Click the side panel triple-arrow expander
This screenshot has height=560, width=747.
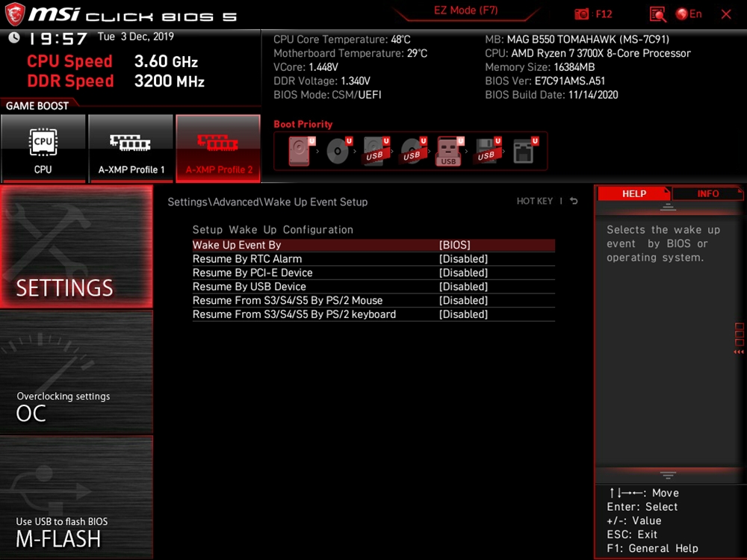[739, 352]
